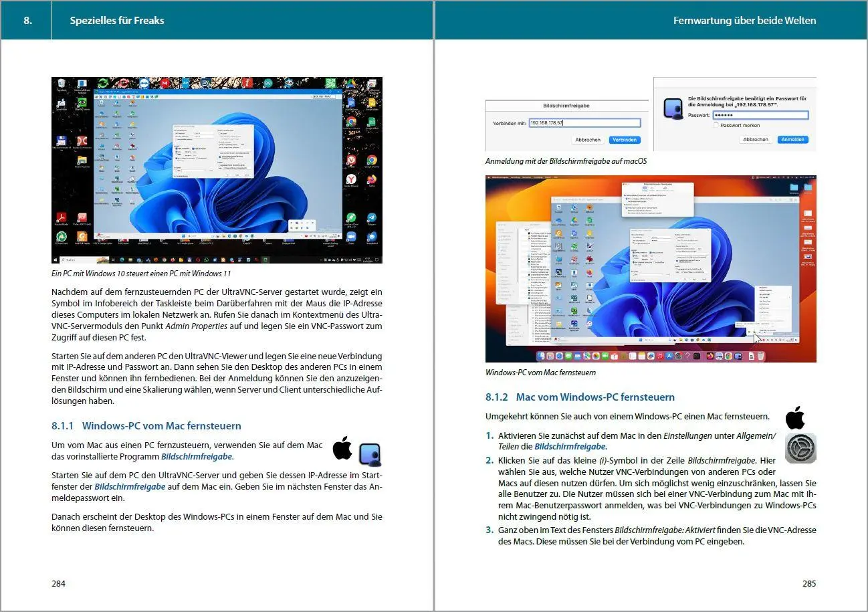Open FaceTime in the macOS Dock
Viewport: 868px width, 612px height.
click(605, 356)
